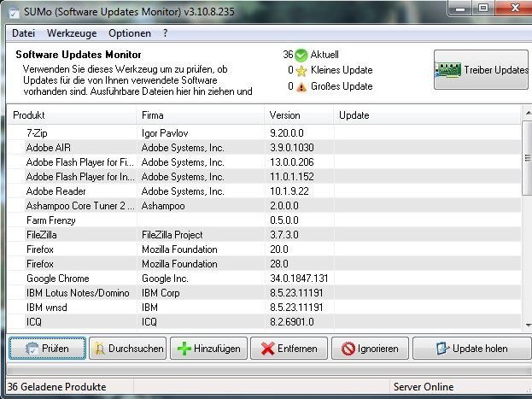Click the green Aktuell checkmark icon
Viewport: 532px width, 399px height.
301,55
